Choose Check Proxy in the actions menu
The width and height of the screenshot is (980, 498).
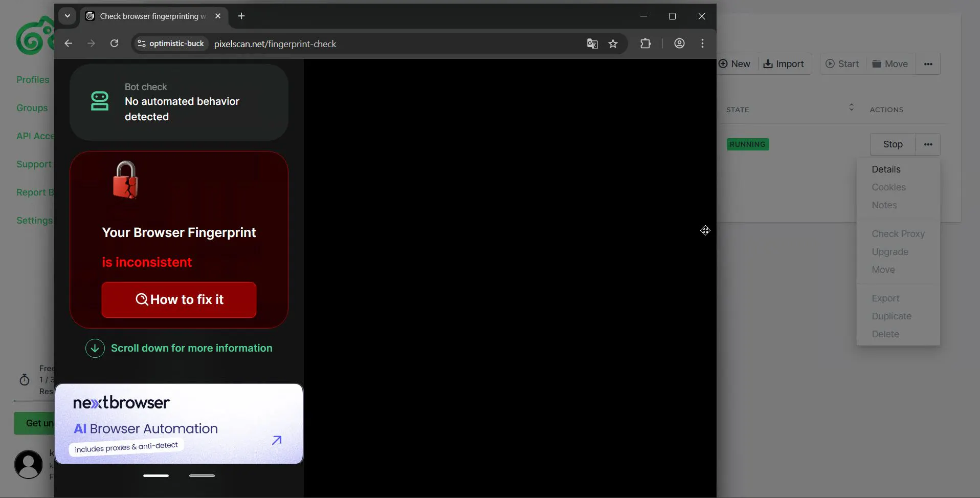[x=898, y=234]
